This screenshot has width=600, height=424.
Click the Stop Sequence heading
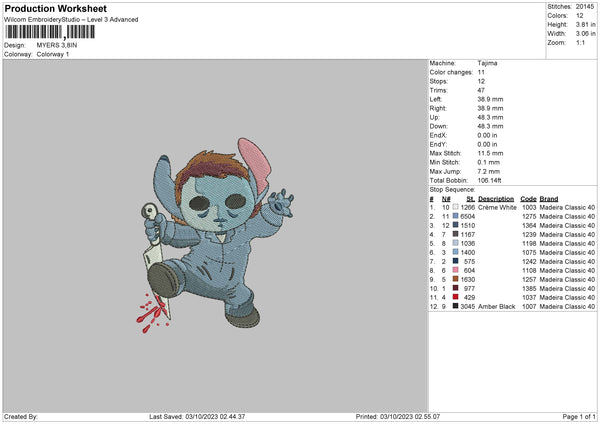[x=450, y=188]
